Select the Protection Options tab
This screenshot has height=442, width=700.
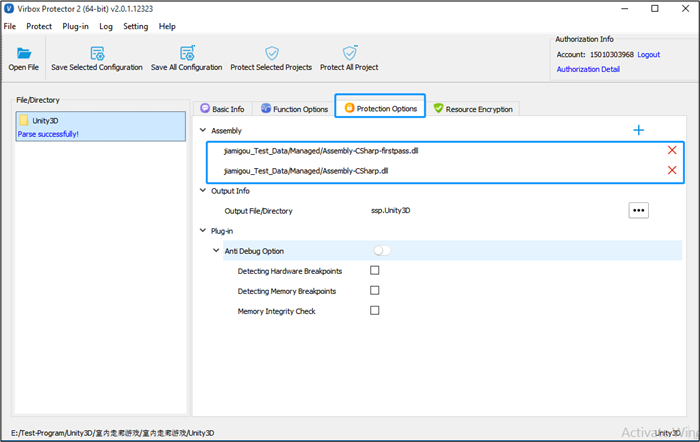[380, 108]
